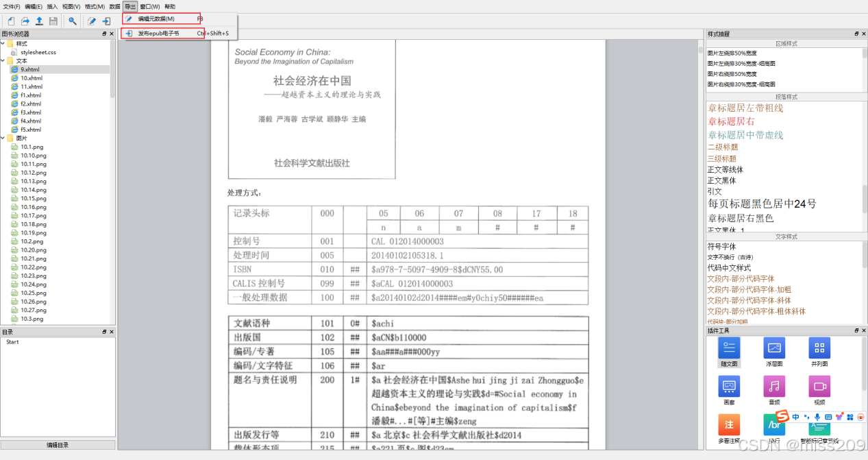Open the 插入 menu
868x460 pixels.
pos(52,7)
